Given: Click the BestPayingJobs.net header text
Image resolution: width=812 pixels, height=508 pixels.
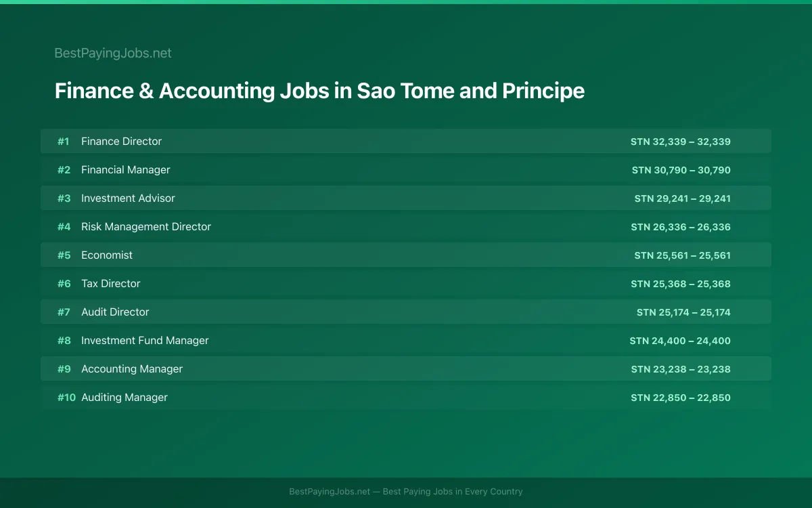Looking at the screenshot, I should coord(113,53).
